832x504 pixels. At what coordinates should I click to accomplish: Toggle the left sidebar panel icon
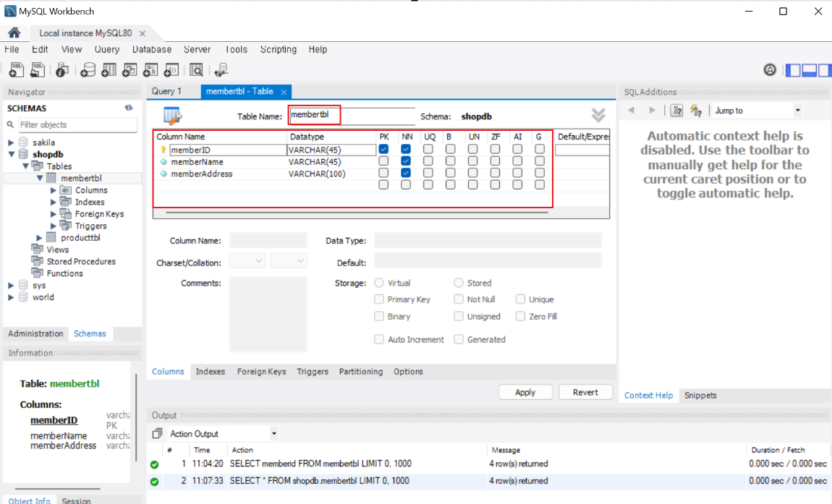point(793,70)
